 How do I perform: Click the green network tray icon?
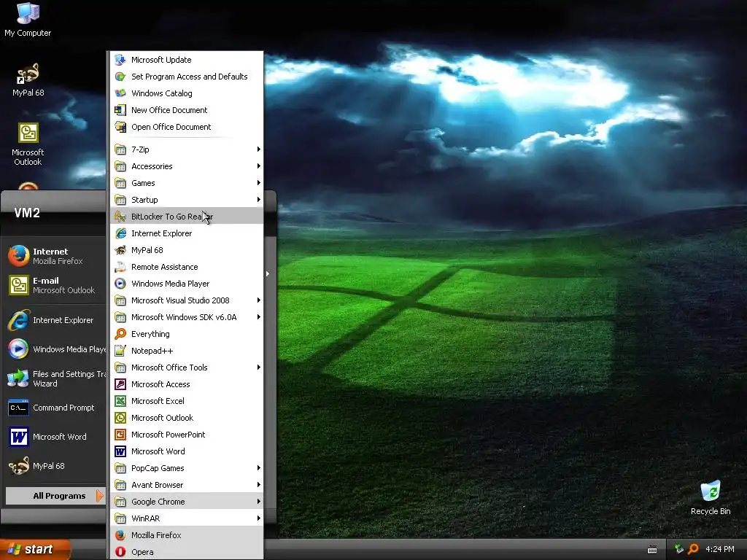tap(679, 549)
